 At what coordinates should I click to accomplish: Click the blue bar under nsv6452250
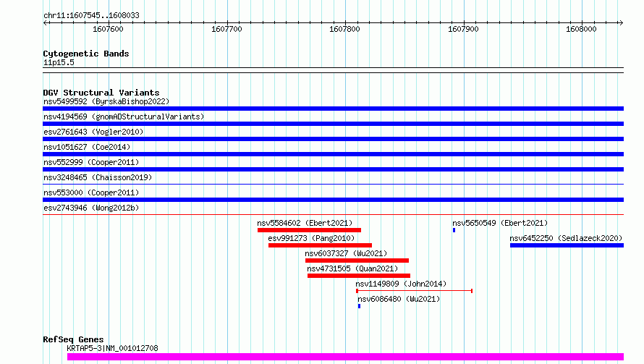click(567, 245)
